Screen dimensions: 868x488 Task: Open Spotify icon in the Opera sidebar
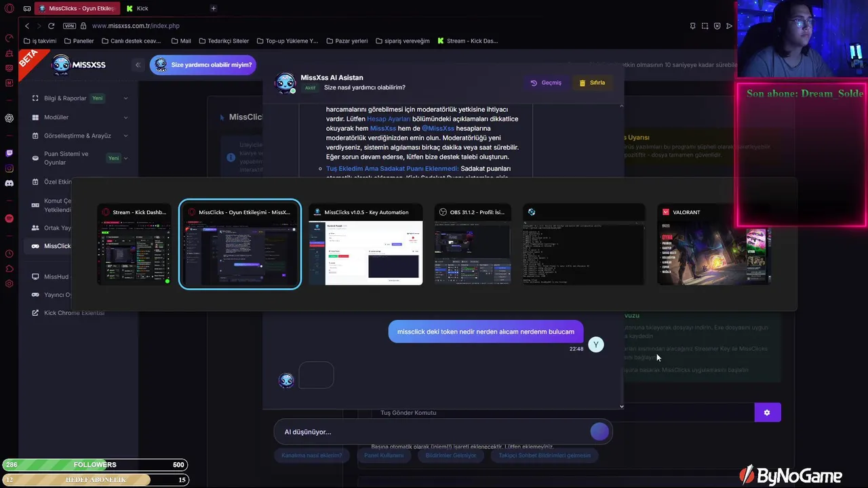(9, 218)
